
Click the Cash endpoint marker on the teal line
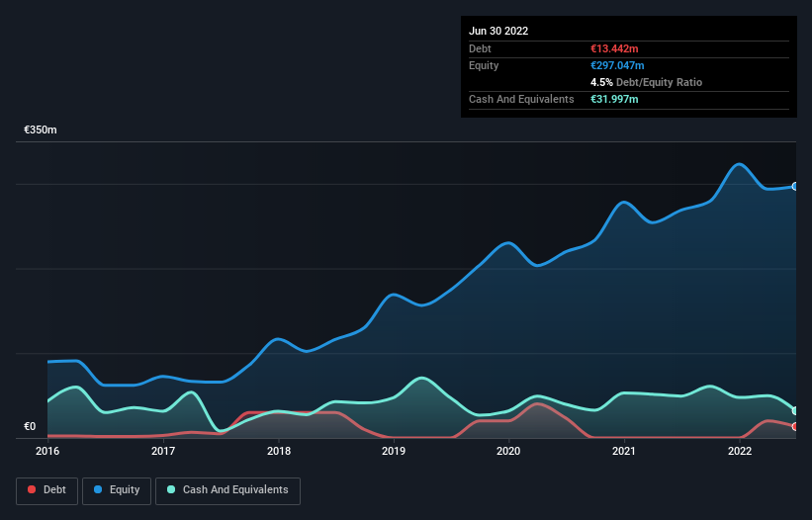click(795, 411)
